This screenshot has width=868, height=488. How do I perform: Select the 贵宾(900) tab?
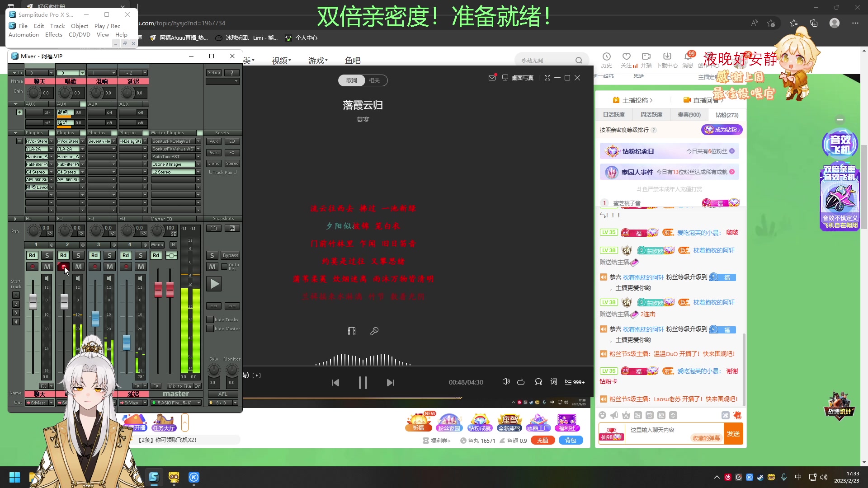[x=689, y=115]
